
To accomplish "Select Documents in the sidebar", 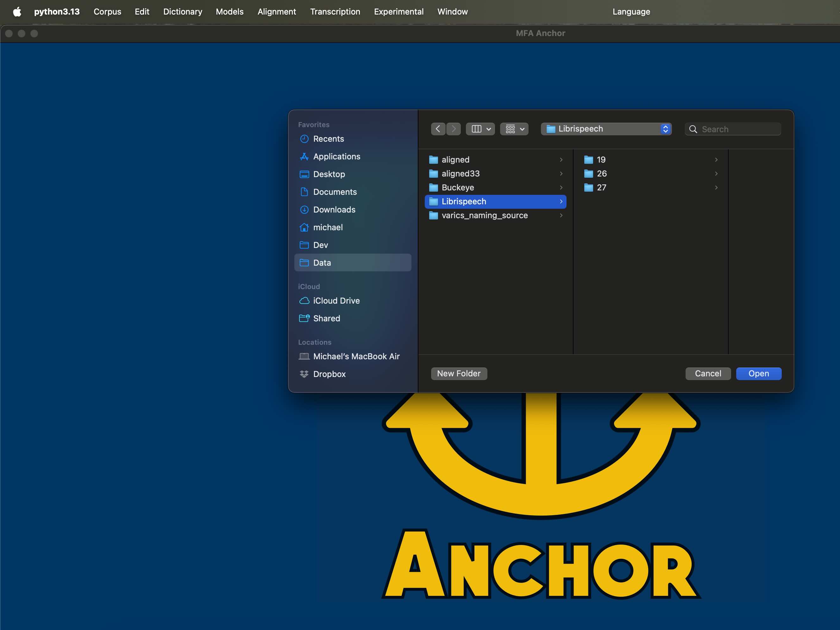I will [x=353, y=192].
